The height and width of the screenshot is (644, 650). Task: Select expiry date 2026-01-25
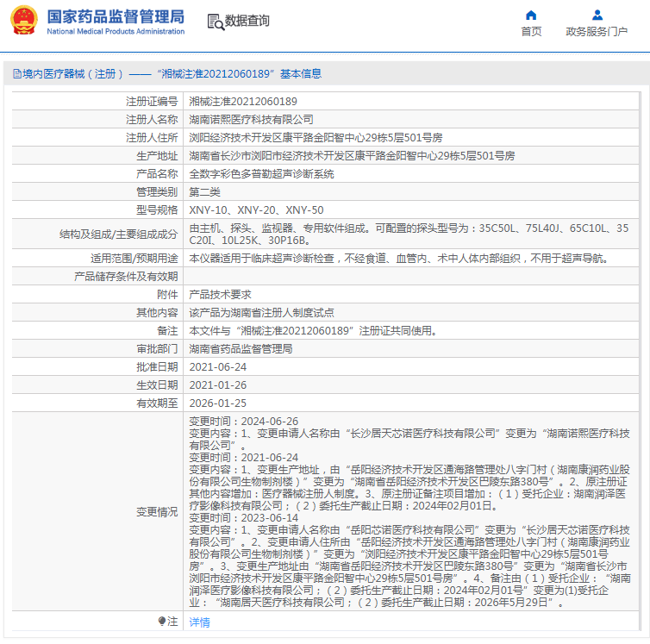tap(217, 403)
